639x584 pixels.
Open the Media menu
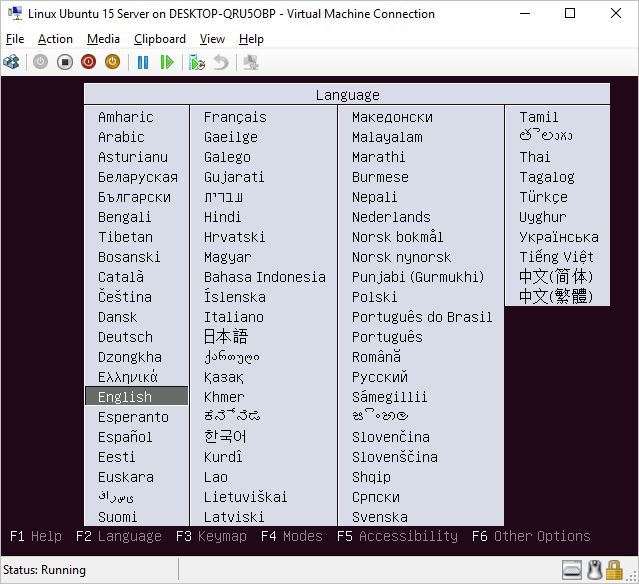tap(103, 39)
